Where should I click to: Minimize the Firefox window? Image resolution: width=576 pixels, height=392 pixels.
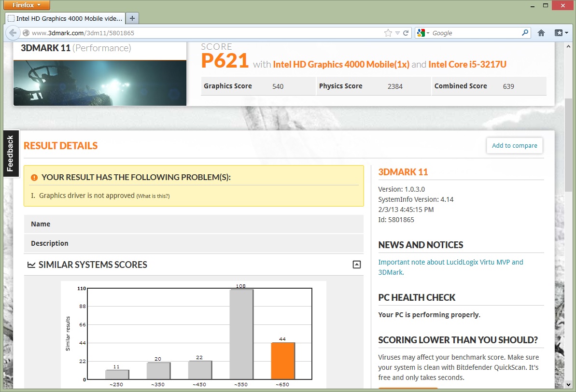(x=533, y=6)
